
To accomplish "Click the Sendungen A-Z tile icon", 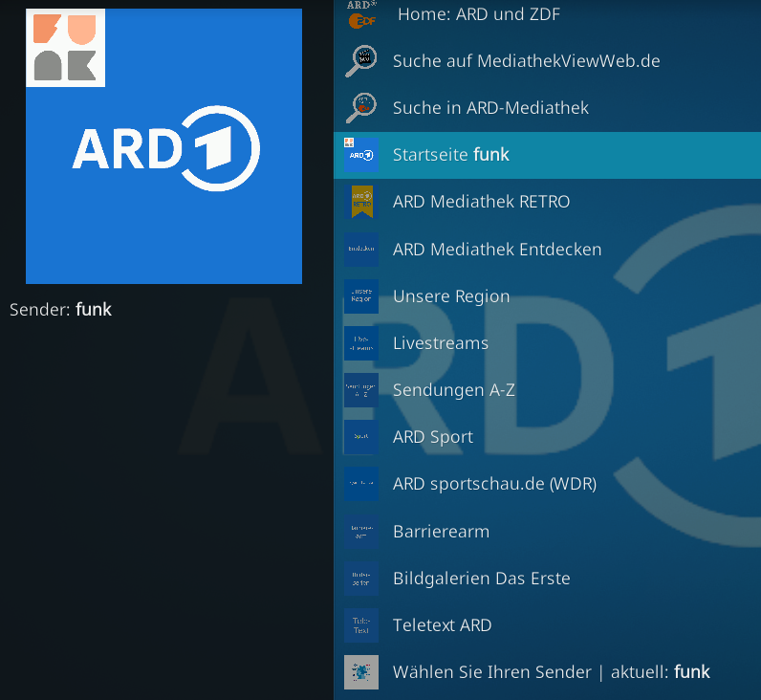I will (x=361, y=390).
